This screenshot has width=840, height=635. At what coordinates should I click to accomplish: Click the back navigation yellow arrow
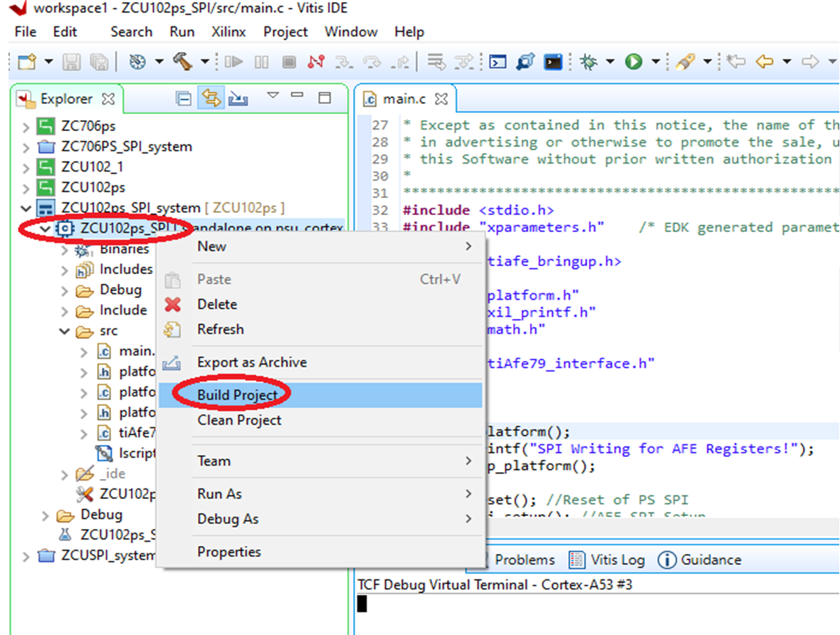click(x=764, y=62)
